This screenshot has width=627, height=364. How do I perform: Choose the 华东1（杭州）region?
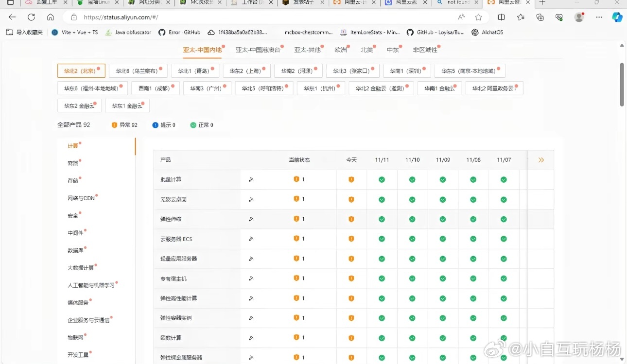tap(321, 88)
